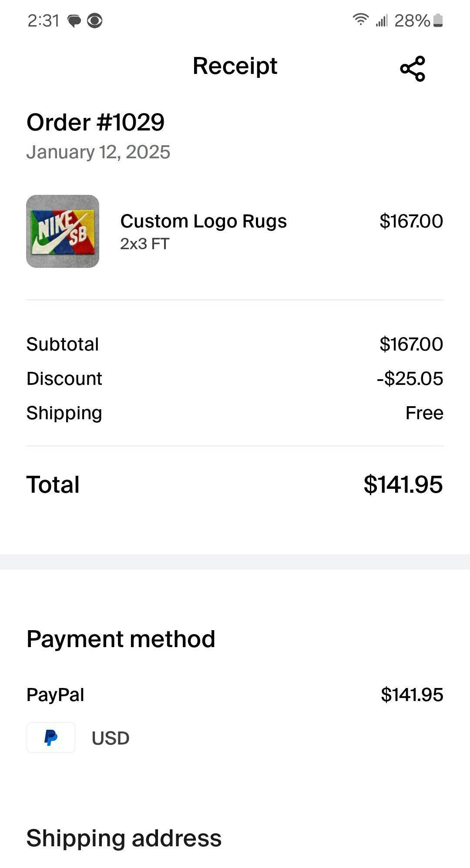
Task: Tap the eye notification icon
Action: click(x=94, y=21)
